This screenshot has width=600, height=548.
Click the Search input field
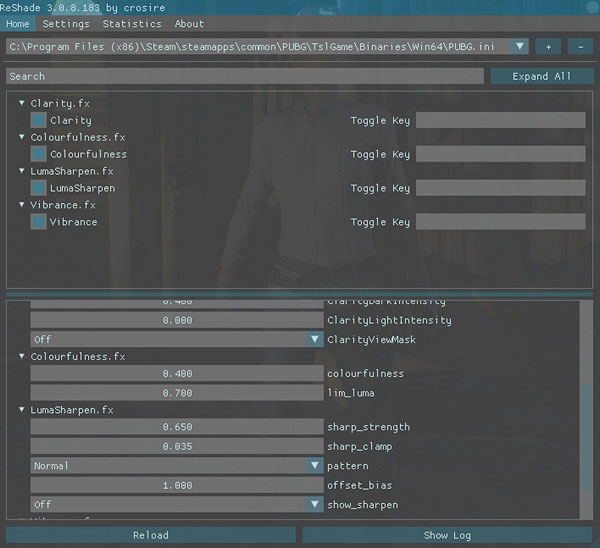[x=245, y=76]
